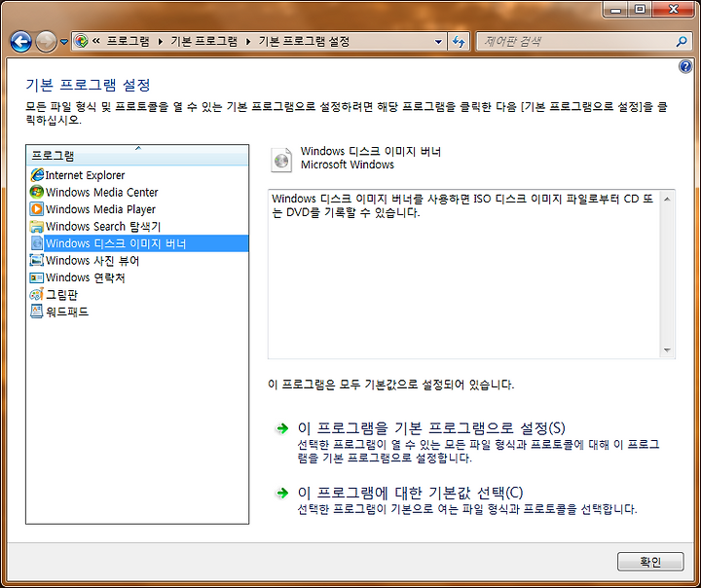Click the 워드패드 icon
This screenshot has height=588, width=701.
pyautogui.click(x=37, y=312)
